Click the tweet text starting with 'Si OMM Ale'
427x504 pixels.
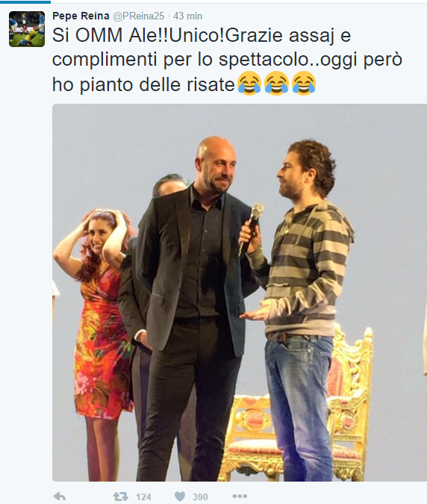(227, 60)
